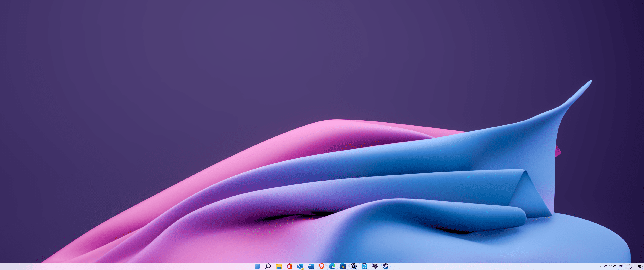Open the volume speaker icon

click(615, 266)
